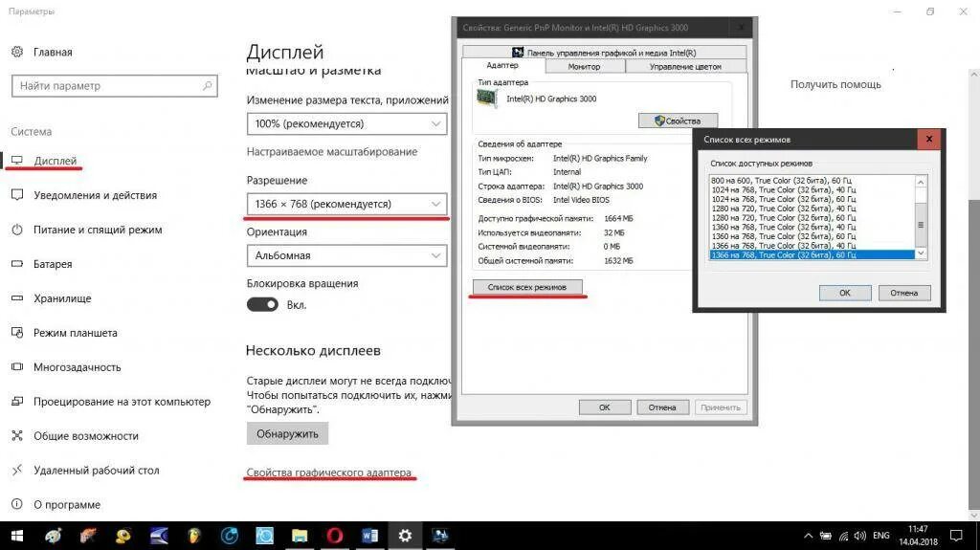Select highlighted 1366 на 768, 60 Гц mode
The width and height of the screenshot is (980, 550).
pos(812,255)
